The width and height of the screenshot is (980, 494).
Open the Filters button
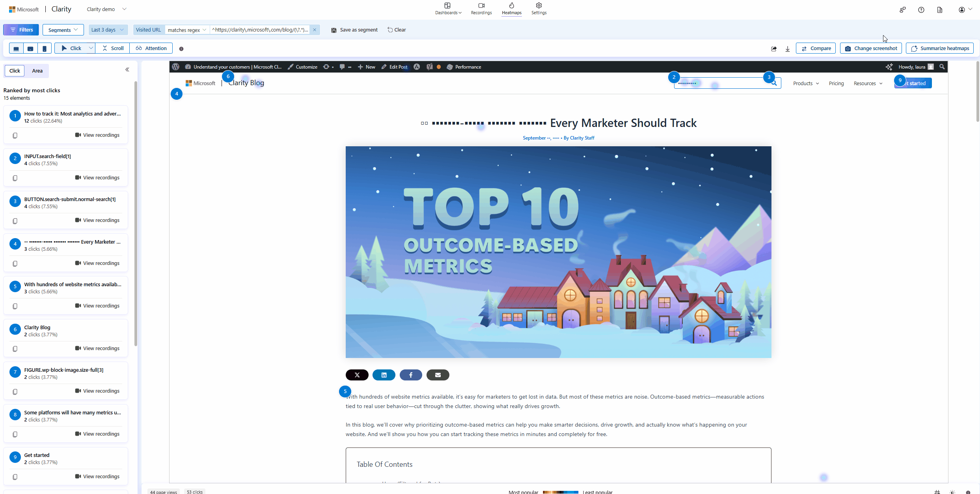coord(21,30)
